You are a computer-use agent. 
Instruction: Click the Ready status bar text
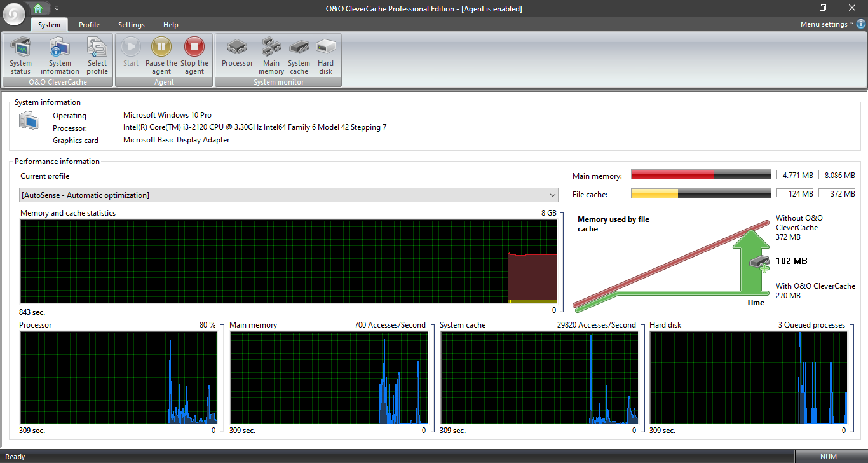15,457
